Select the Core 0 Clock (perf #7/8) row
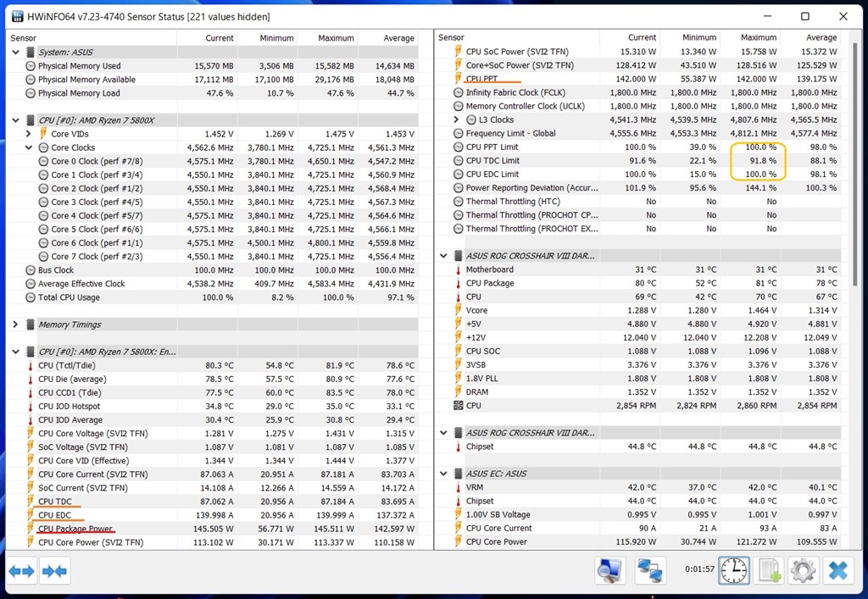868x599 pixels. (x=213, y=162)
